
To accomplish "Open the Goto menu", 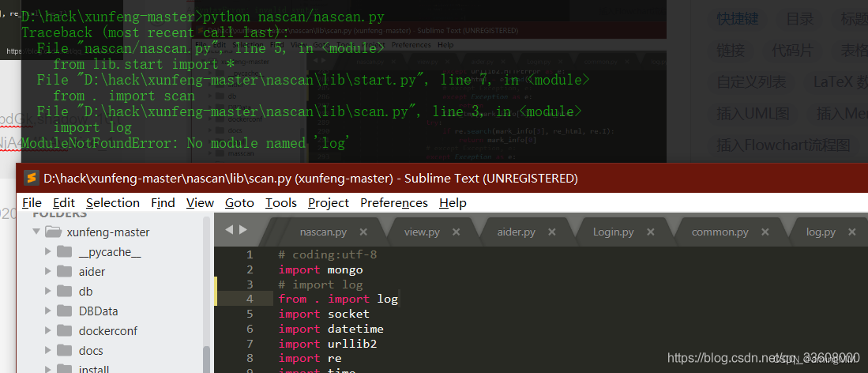I will pyautogui.click(x=239, y=203).
